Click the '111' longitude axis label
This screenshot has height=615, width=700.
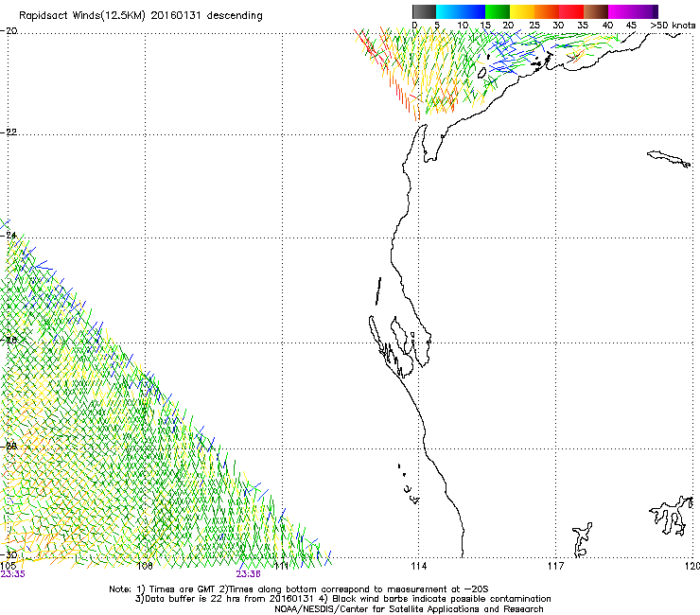point(282,566)
